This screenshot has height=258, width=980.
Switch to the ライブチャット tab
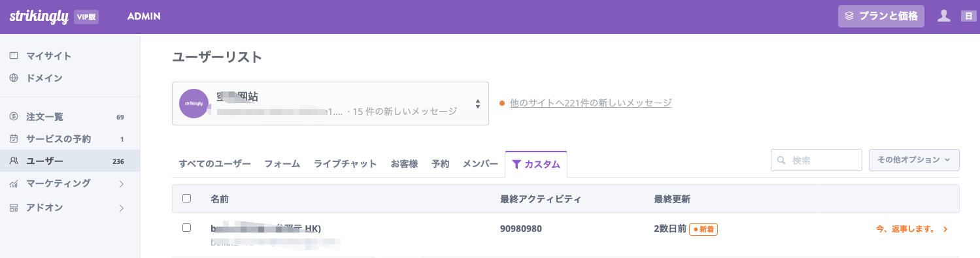click(x=345, y=164)
